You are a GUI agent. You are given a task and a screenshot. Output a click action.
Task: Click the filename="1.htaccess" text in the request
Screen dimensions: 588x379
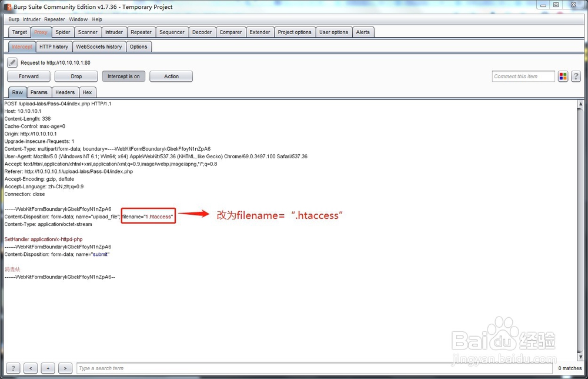click(x=148, y=217)
